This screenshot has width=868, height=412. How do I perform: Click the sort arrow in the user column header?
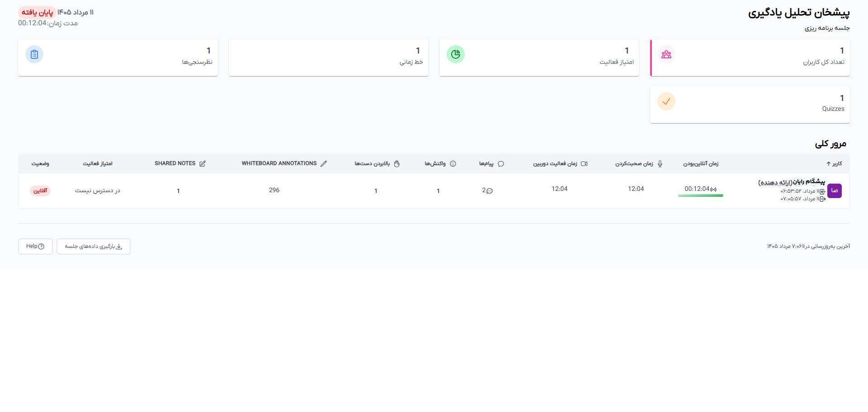[x=829, y=164]
